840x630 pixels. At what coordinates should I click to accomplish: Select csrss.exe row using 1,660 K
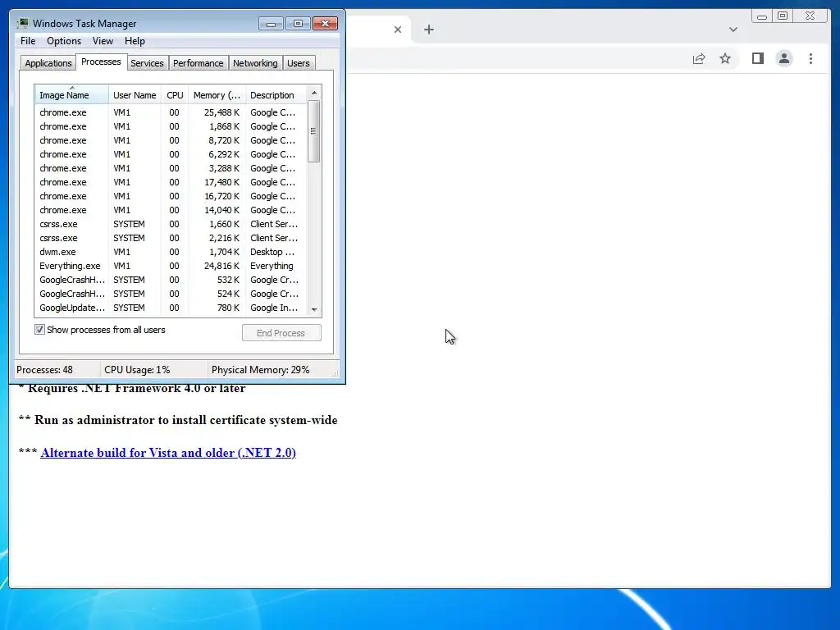(171, 224)
